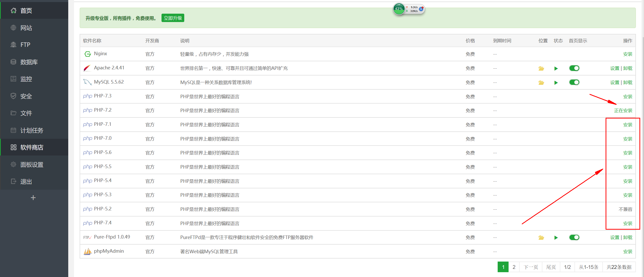Click the php icon of PHP-5.5
644x277 pixels.
tap(87, 167)
